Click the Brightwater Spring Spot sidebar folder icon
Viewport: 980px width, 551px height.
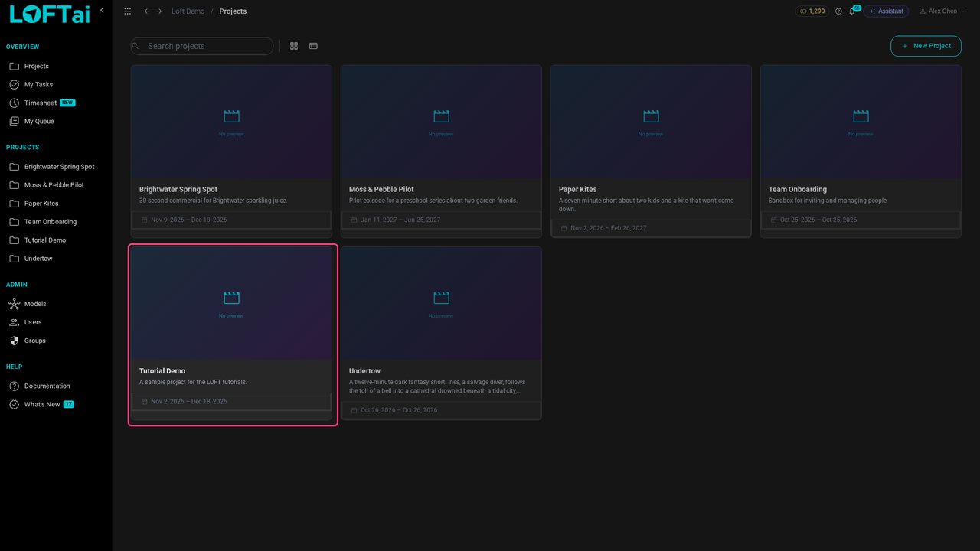pos(14,167)
